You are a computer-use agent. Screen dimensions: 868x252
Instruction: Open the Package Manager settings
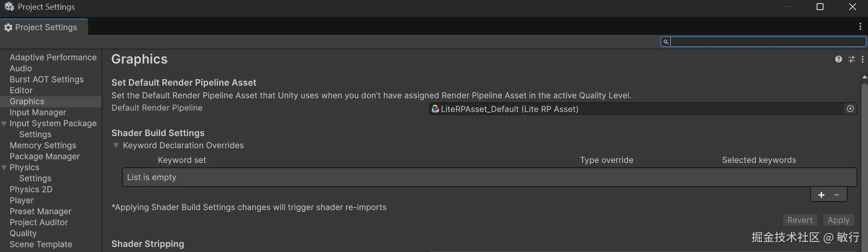click(x=45, y=156)
